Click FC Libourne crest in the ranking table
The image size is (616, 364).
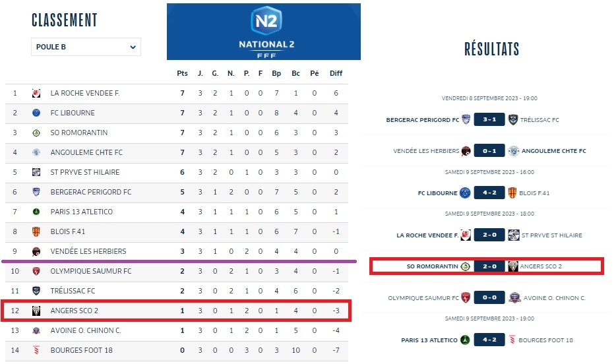pos(36,113)
